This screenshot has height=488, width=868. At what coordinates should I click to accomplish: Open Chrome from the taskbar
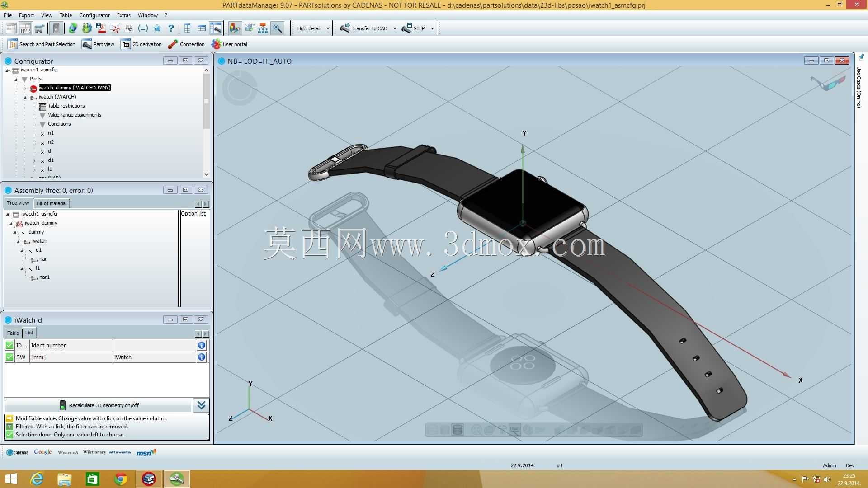pos(121,479)
